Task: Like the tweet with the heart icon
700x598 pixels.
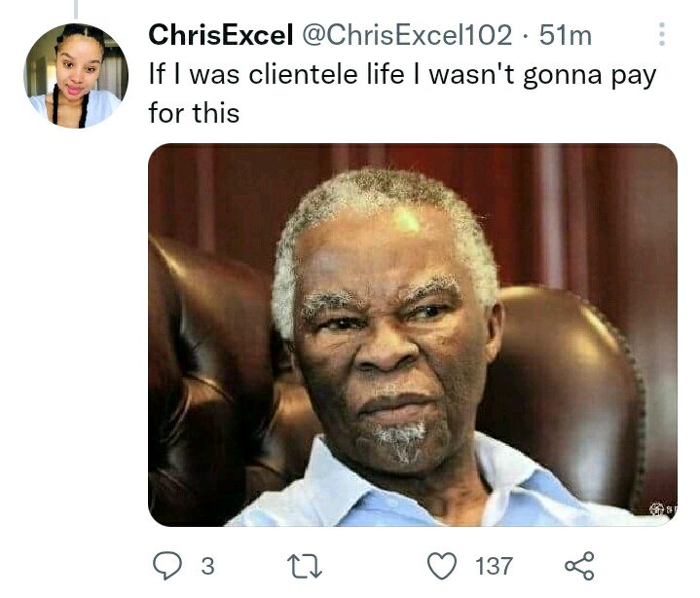Action: pyautogui.click(x=442, y=566)
